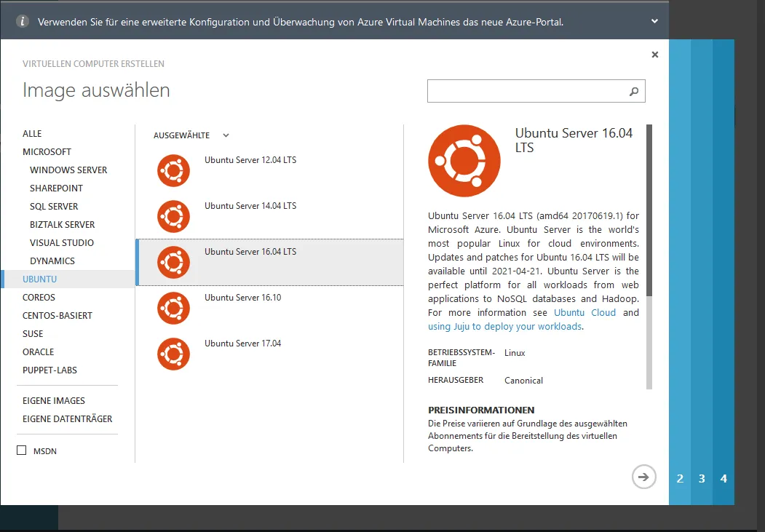
Task: Click the large Ubuntu logo in details pane
Action: coord(464,161)
